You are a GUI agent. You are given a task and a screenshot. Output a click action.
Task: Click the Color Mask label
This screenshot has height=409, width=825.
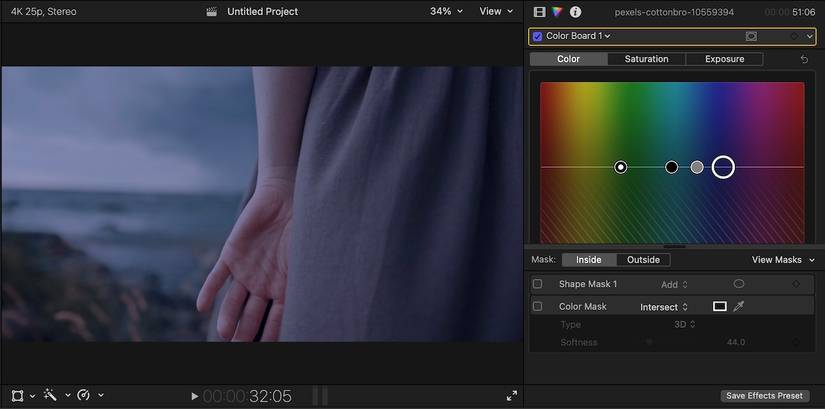click(x=582, y=306)
